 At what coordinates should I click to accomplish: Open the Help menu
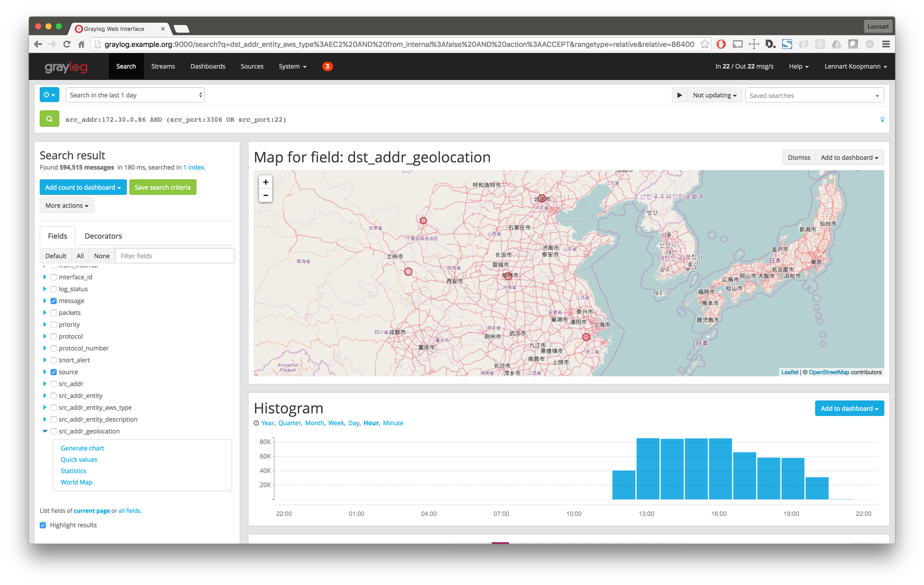point(799,66)
